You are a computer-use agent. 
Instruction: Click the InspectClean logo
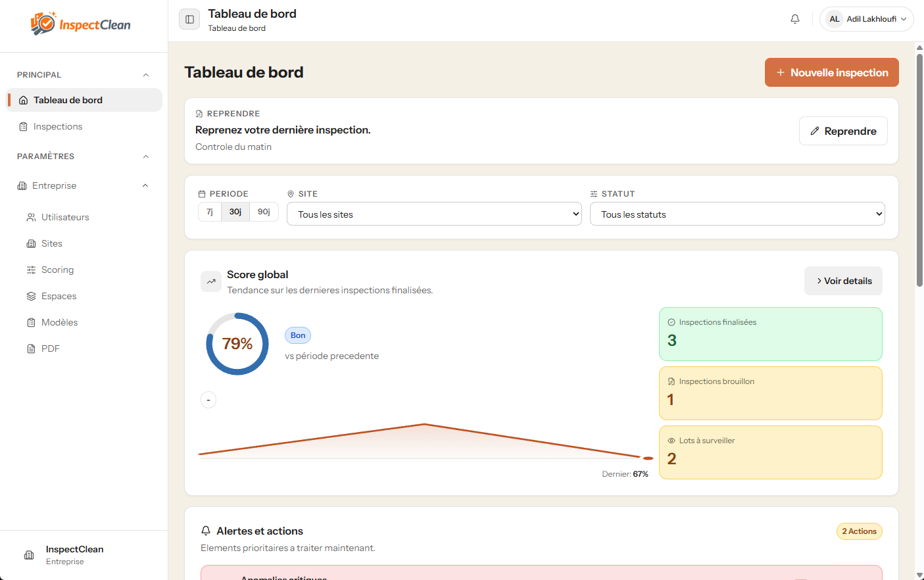point(81,24)
